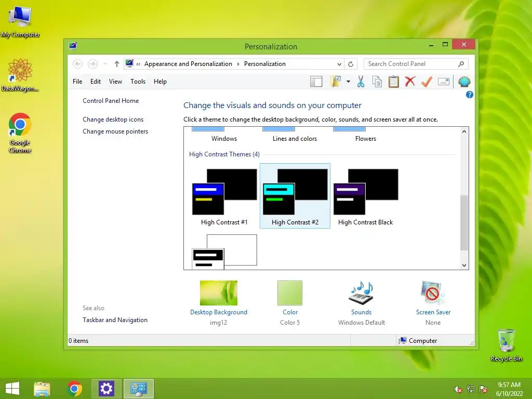Go back with the Back arrow
The image size is (532, 399).
click(x=78, y=64)
